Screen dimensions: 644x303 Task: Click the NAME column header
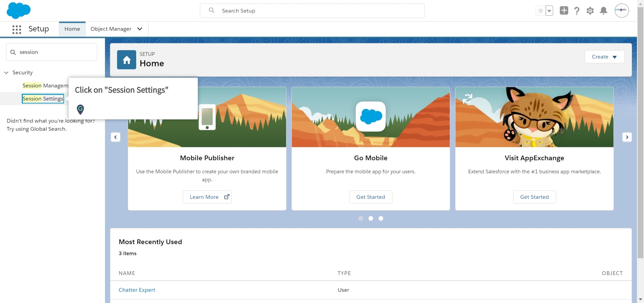127,273
